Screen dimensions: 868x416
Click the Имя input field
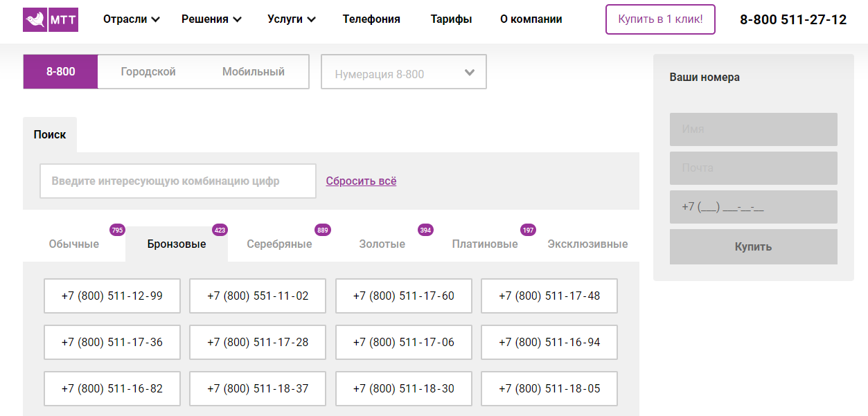click(753, 129)
